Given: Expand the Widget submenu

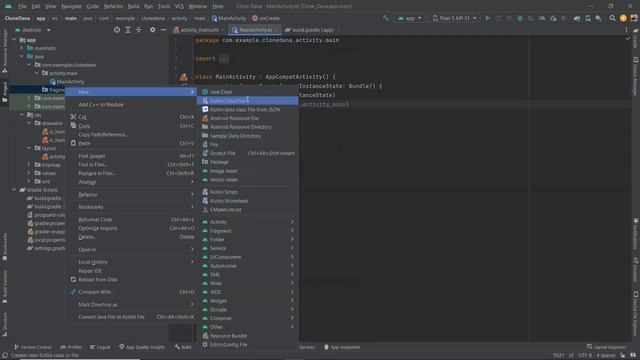Looking at the screenshot, I should pos(248,301).
